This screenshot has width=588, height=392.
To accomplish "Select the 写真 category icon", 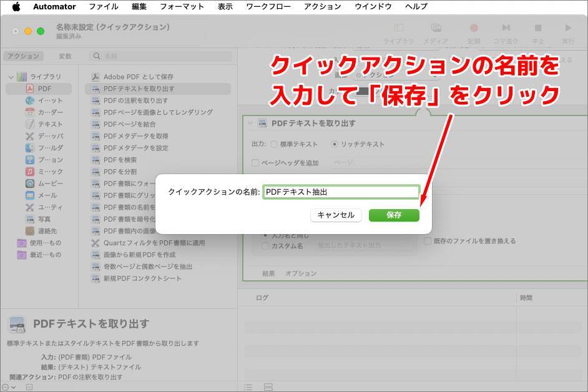I will point(30,219).
